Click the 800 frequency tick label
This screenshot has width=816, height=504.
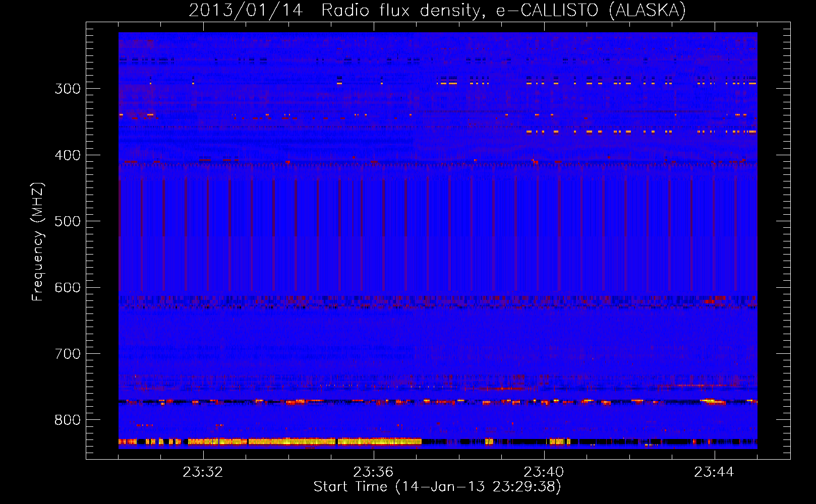point(68,420)
